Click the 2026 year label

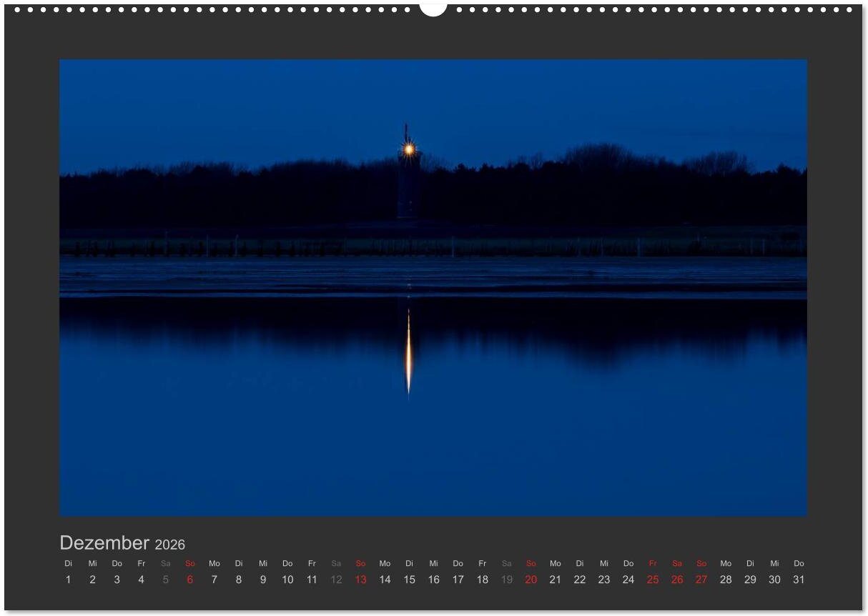pos(170,545)
